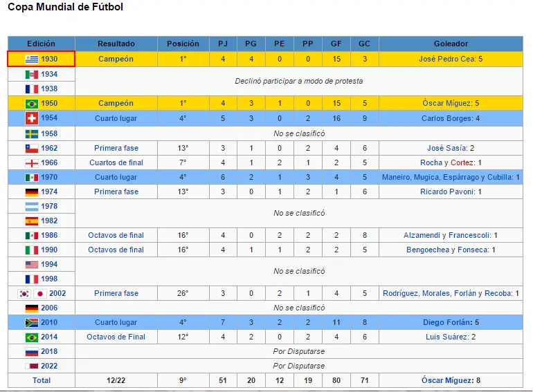Image resolution: width=533 pixels, height=392 pixels.
Task: Click the PG column header
Action: coord(251,44)
